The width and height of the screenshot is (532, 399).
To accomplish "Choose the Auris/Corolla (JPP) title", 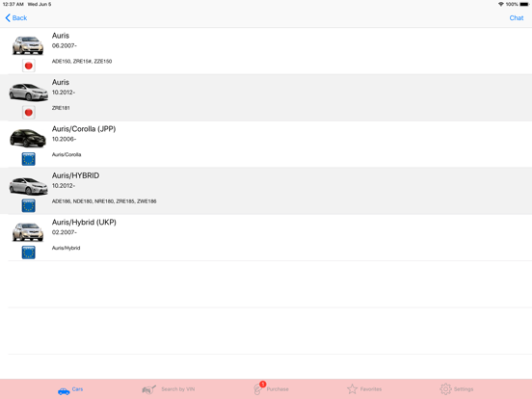I will (84, 129).
